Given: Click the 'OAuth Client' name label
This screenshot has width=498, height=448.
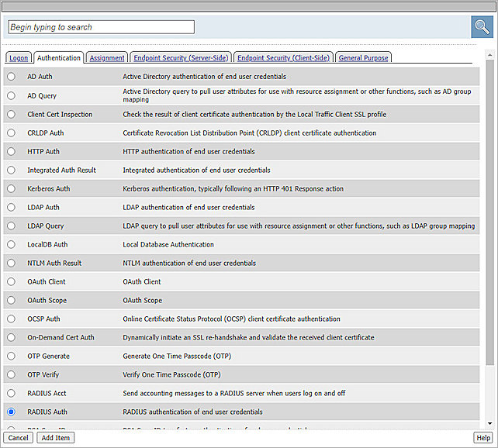Looking at the screenshot, I should (x=47, y=281).
